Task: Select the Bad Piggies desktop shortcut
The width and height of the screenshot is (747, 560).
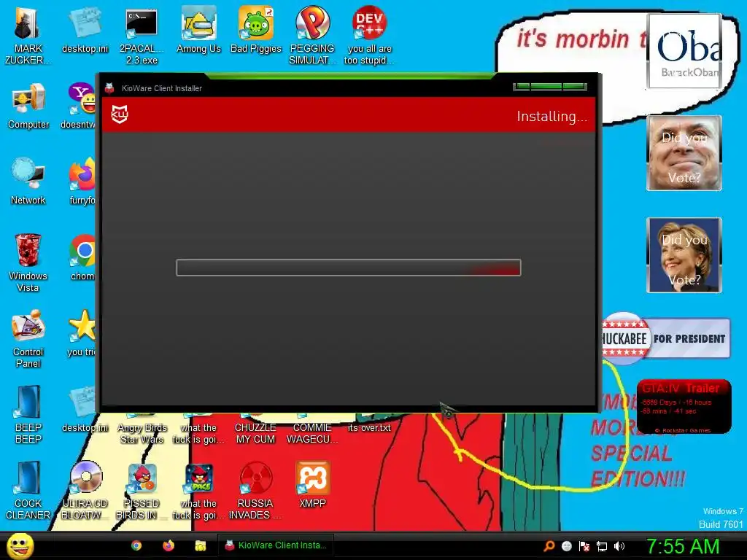Action: pos(256,30)
